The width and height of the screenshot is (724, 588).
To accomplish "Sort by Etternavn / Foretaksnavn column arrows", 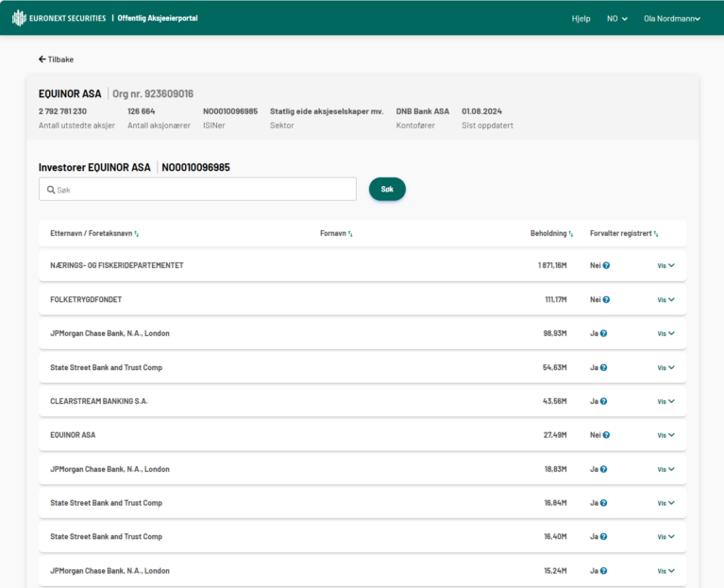I will pos(136,234).
